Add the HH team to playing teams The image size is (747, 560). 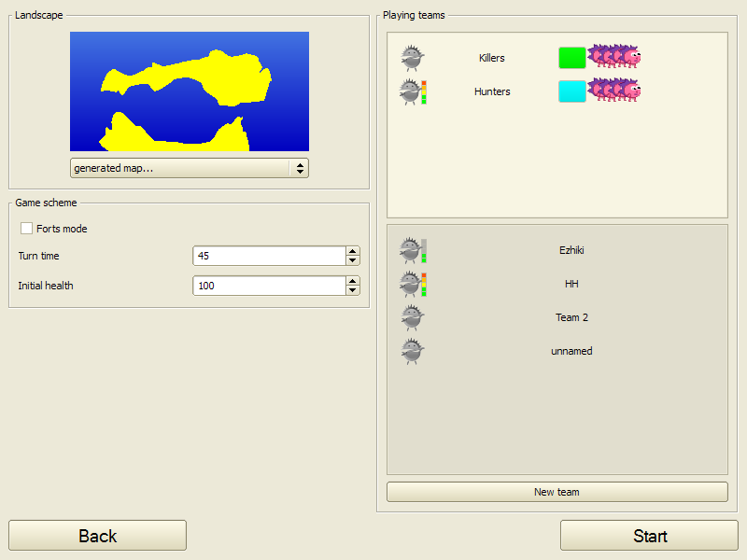[571, 284]
